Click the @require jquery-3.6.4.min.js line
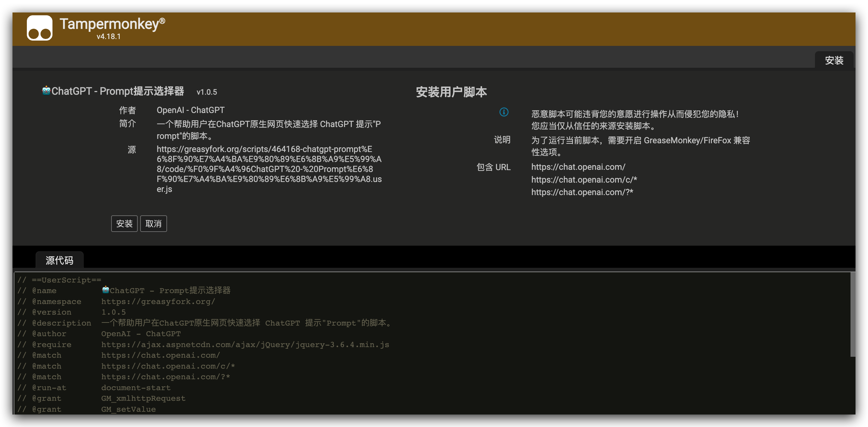 203,345
